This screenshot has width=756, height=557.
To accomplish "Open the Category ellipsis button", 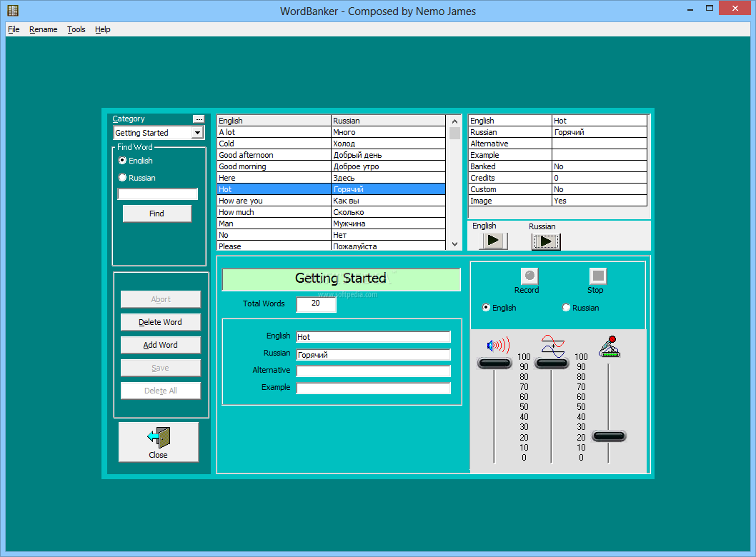I will point(199,119).
